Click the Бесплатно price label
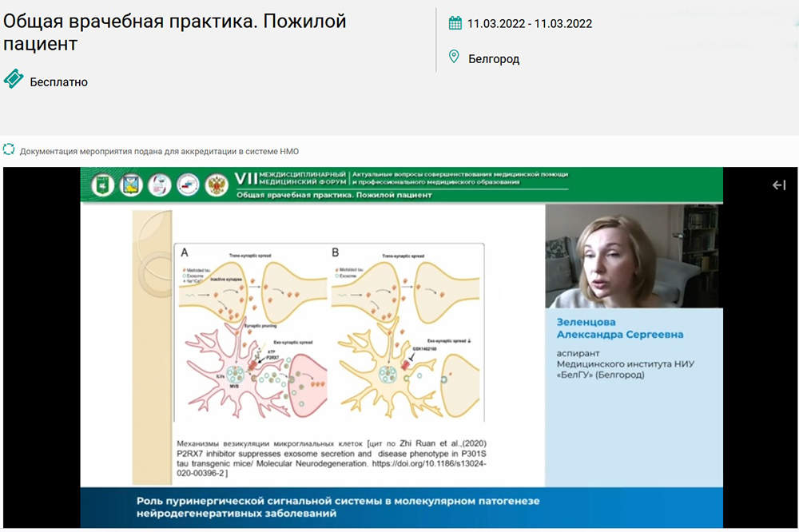 pos(58,81)
